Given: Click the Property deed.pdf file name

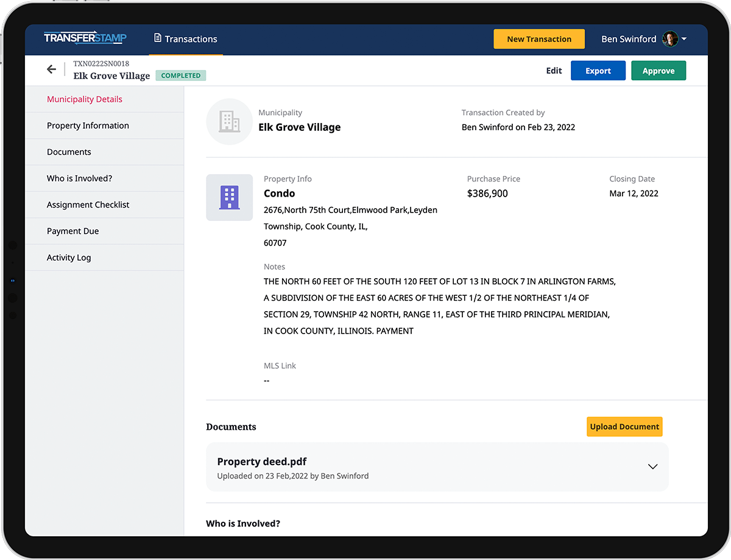Looking at the screenshot, I should tap(262, 461).
